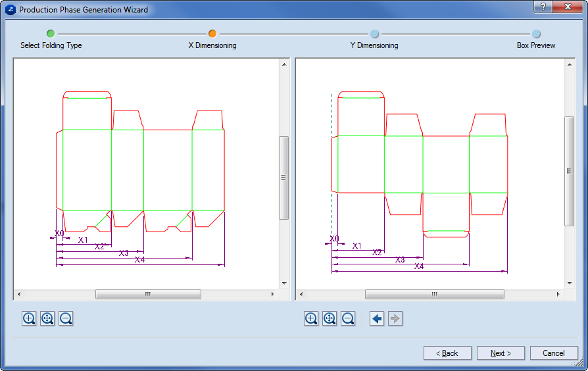Click the blue left arrow icon

[x=377, y=319]
